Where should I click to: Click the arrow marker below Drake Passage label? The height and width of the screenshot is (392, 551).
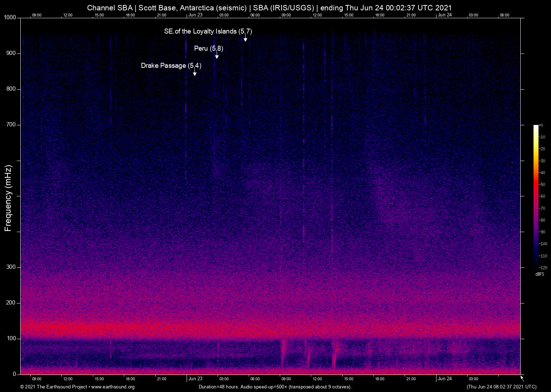pos(194,74)
